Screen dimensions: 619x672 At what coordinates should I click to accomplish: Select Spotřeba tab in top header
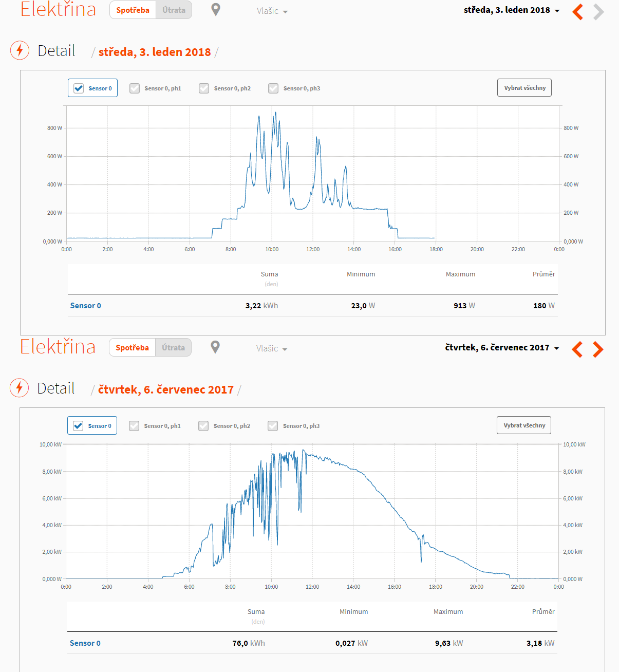(x=133, y=10)
